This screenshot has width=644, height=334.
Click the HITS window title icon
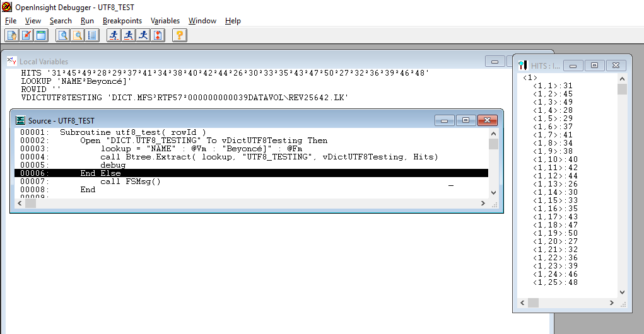523,66
